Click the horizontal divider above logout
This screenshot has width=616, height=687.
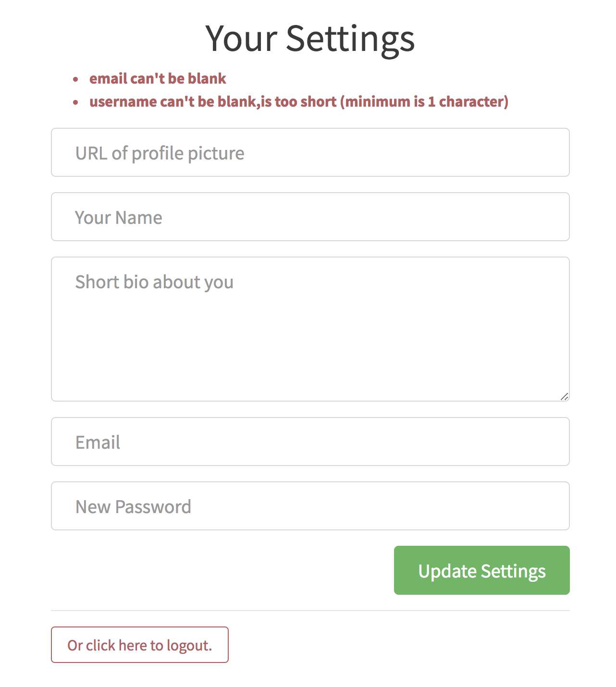310,611
